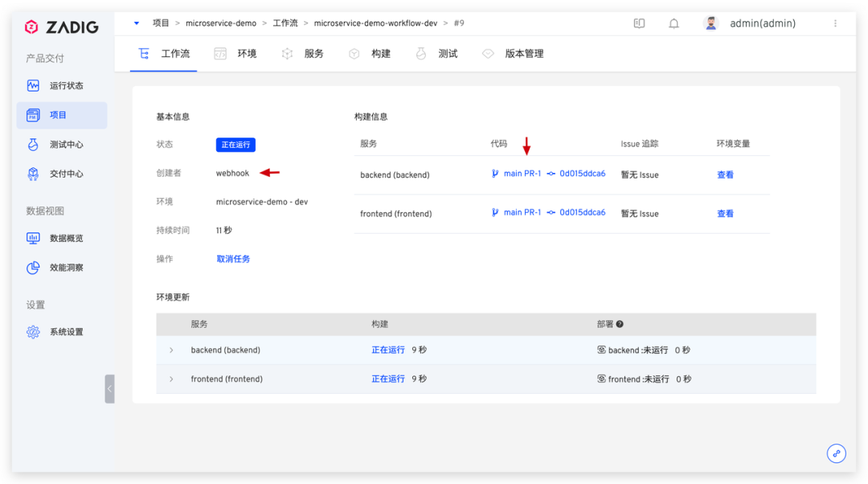Viewport: 868px width, 484px height.
Task: Click the 版本管理 tab icon
Action: [x=488, y=54]
